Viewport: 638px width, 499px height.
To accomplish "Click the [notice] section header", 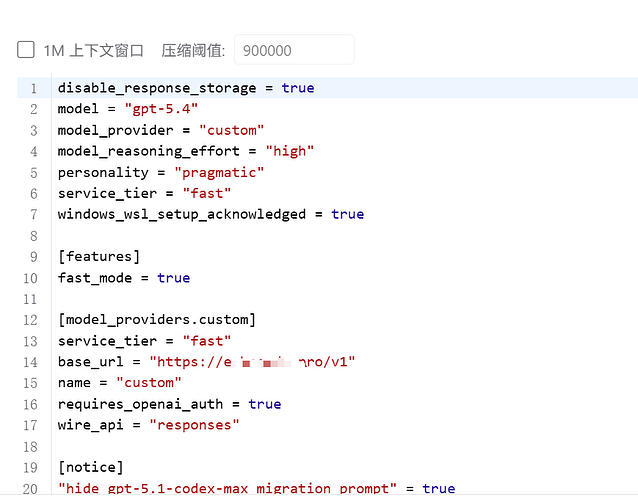I will [91, 467].
